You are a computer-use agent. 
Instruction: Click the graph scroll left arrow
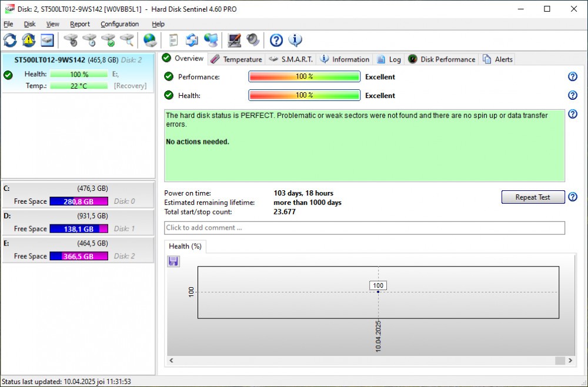pyautogui.click(x=171, y=361)
